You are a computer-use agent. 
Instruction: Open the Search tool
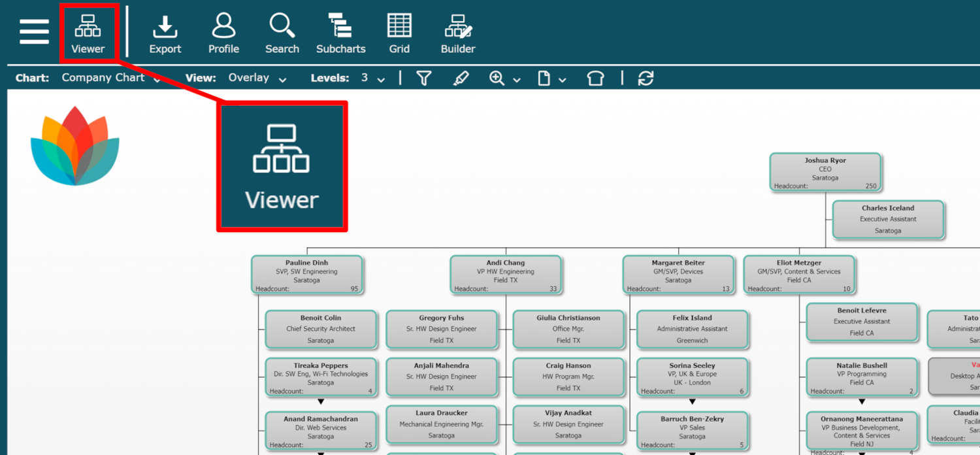[282, 35]
